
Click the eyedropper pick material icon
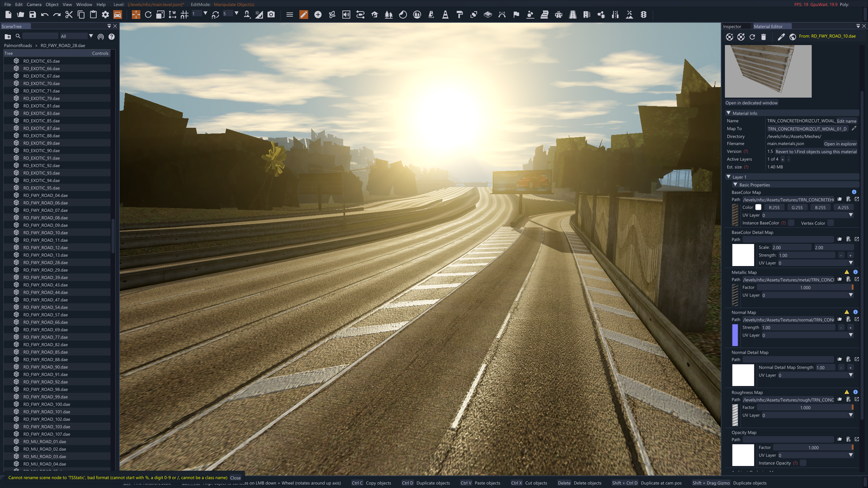click(x=781, y=37)
